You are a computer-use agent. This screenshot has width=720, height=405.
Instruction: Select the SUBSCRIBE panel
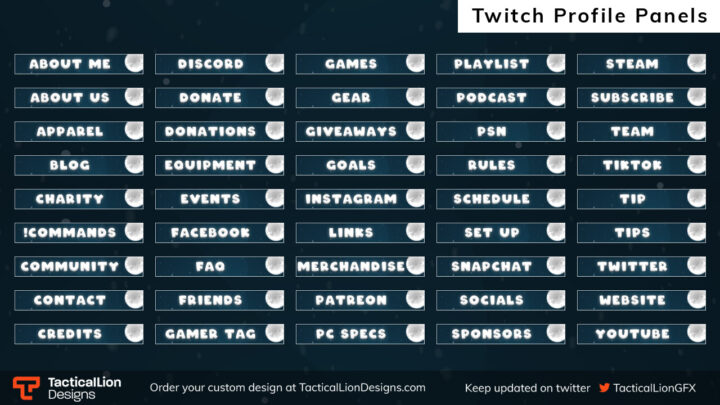point(641,97)
